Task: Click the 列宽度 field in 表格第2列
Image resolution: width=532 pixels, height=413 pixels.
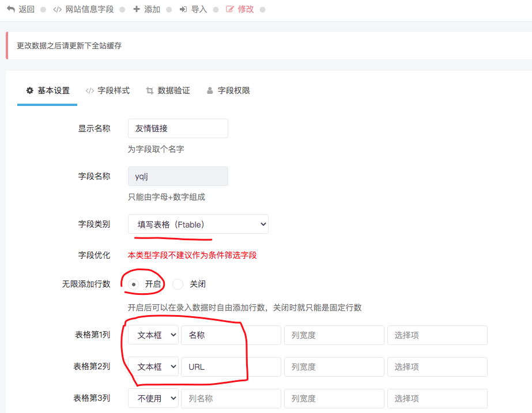Action: click(334, 367)
